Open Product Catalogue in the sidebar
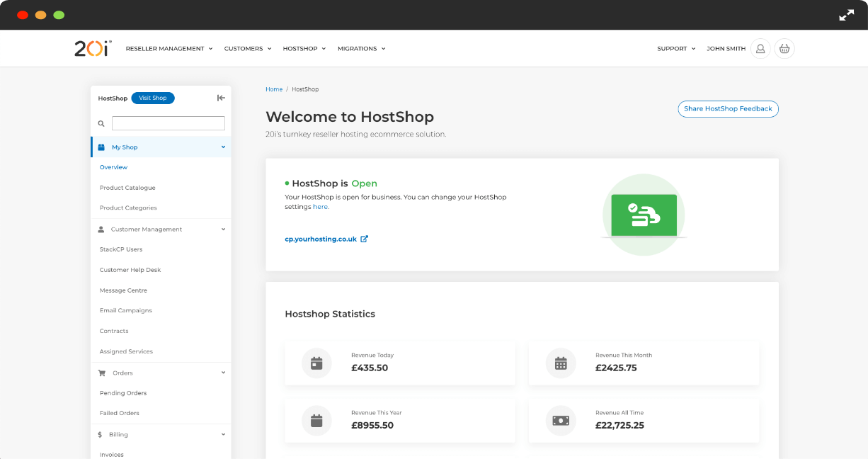 [127, 188]
